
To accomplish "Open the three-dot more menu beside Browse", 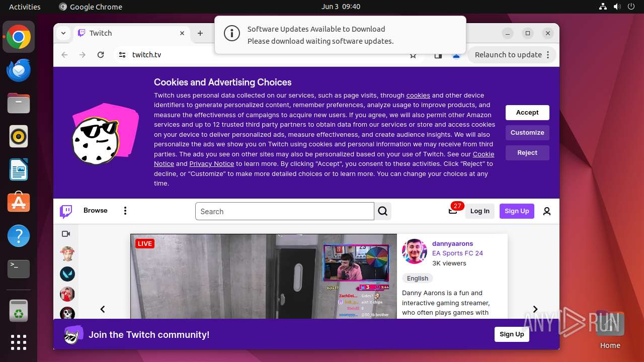I will (x=125, y=211).
